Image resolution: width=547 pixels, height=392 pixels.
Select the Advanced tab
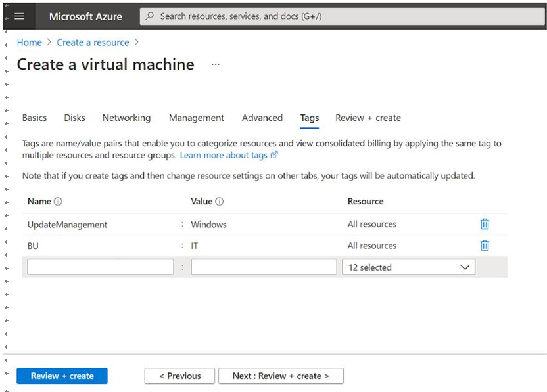coord(262,118)
